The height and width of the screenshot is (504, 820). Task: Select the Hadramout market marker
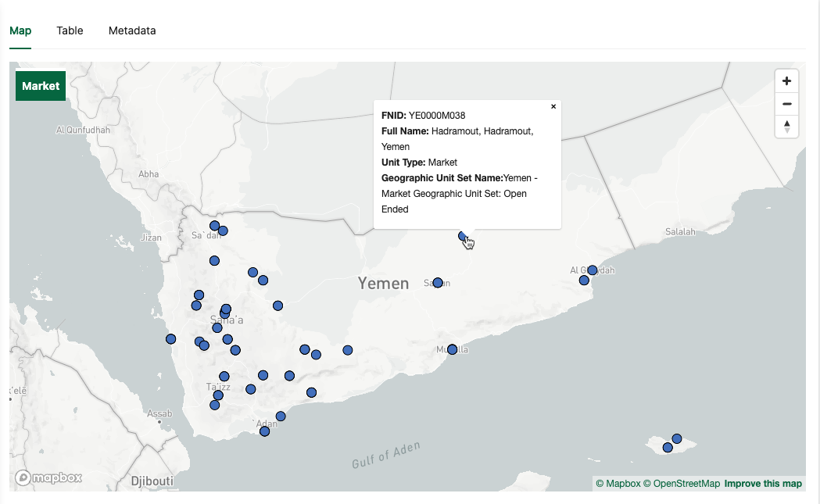[463, 236]
